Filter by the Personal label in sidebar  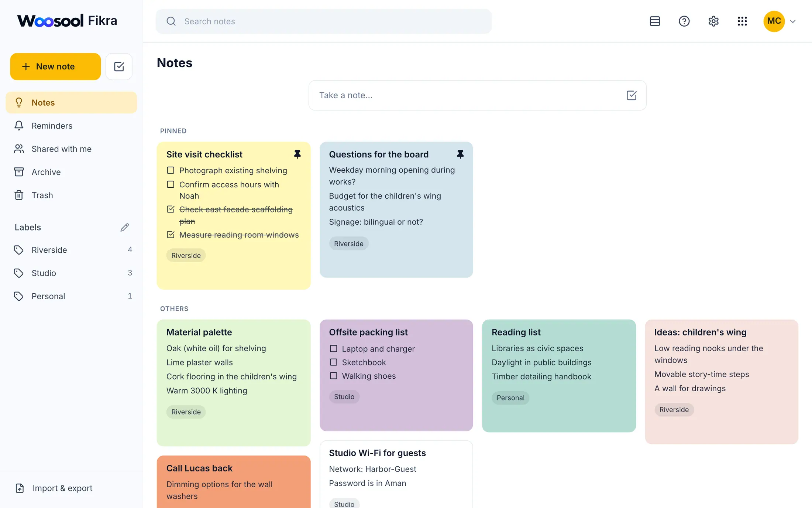coord(71,296)
